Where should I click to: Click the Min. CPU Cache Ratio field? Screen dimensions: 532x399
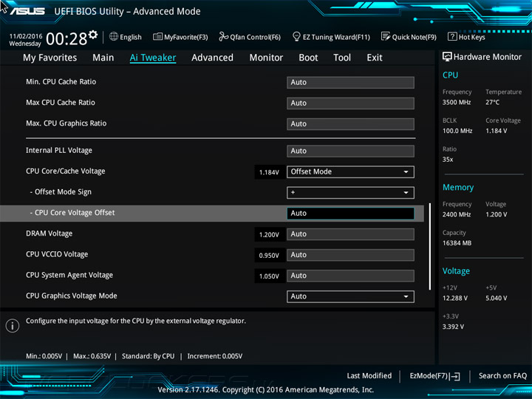350,83
